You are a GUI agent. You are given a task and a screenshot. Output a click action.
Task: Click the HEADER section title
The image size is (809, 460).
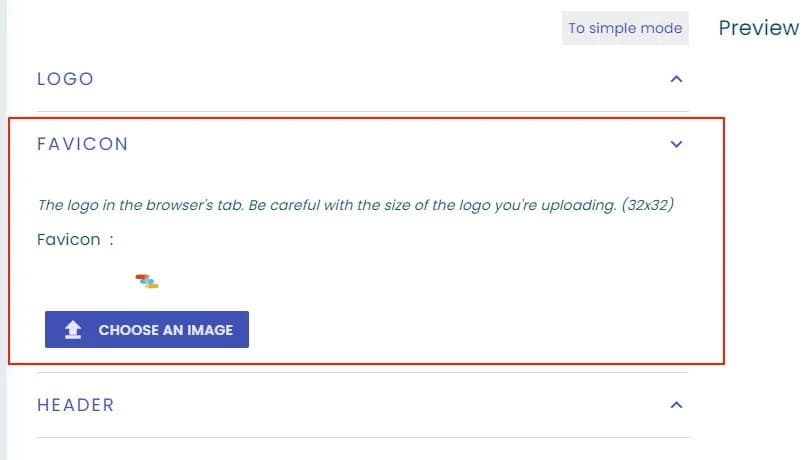coord(76,405)
